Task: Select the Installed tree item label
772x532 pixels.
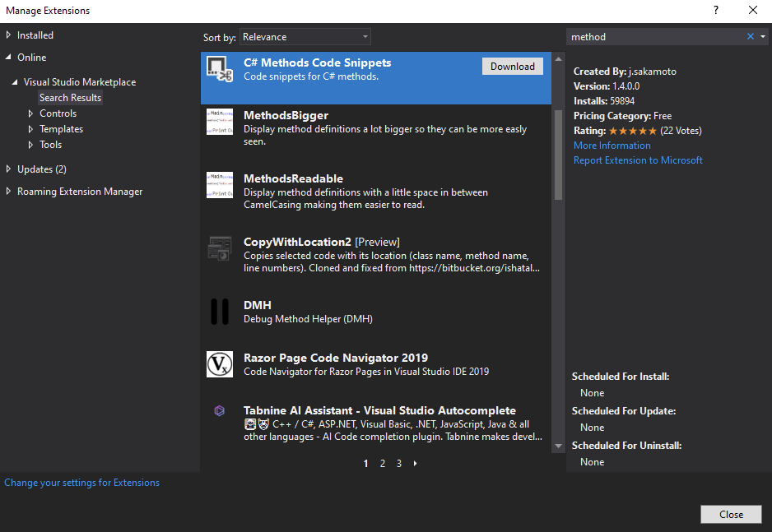Action: pos(35,35)
